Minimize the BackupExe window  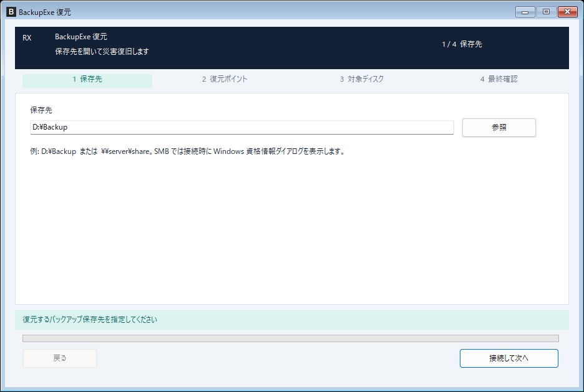pyautogui.click(x=525, y=12)
